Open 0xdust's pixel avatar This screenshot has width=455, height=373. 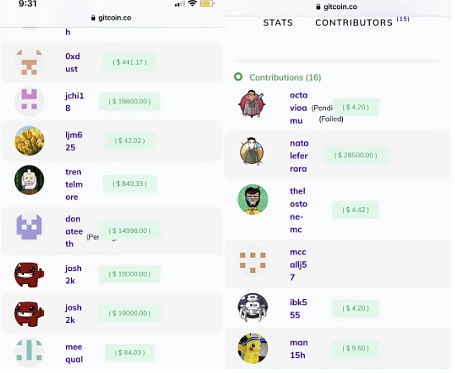(x=29, y=62)
